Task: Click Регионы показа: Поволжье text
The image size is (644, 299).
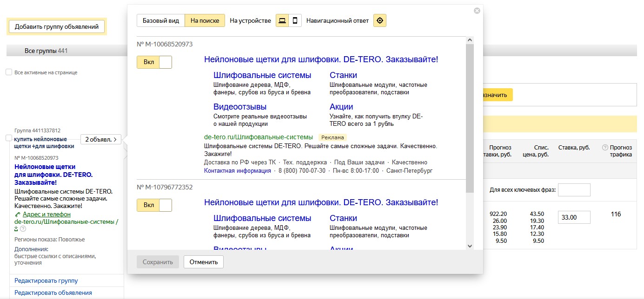Action: [x=50, y=240]
